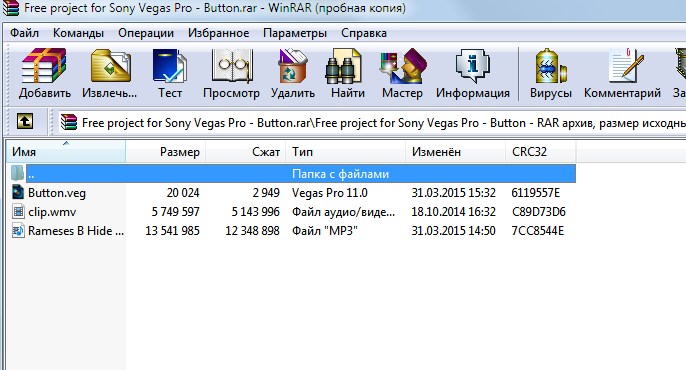
Task: Click the packed size 5 143 996
Action: tap(256, 212)
